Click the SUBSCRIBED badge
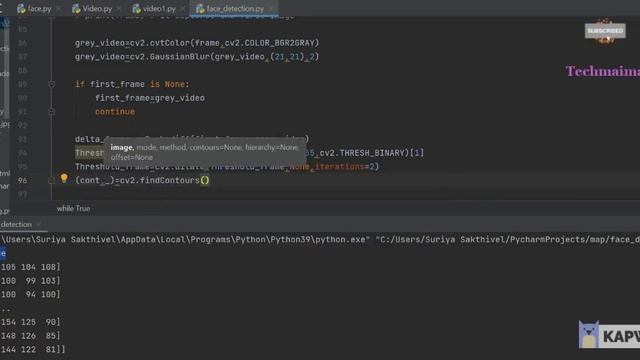Screen dimensions: 640x360 pyautogui.click(x=605, y=31)
